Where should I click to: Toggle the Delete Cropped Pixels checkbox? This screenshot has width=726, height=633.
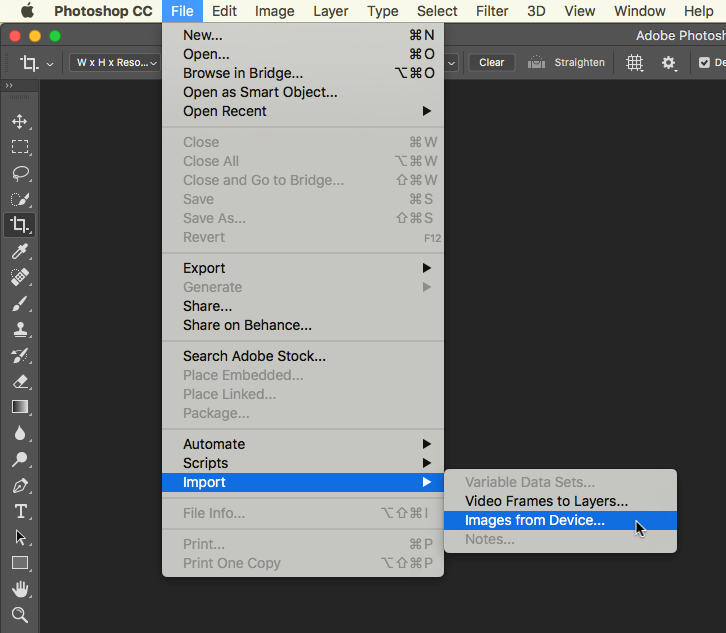pos(705,62)
